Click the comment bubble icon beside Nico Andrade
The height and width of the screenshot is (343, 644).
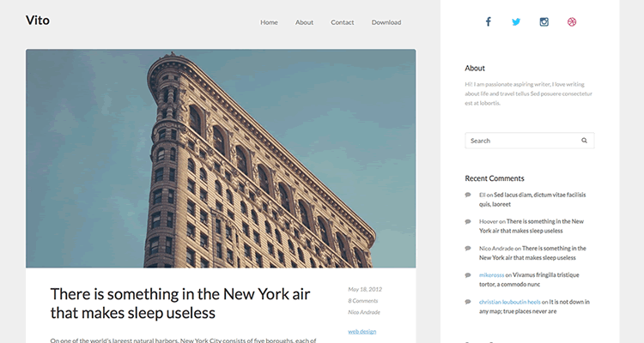click(468, 248)
